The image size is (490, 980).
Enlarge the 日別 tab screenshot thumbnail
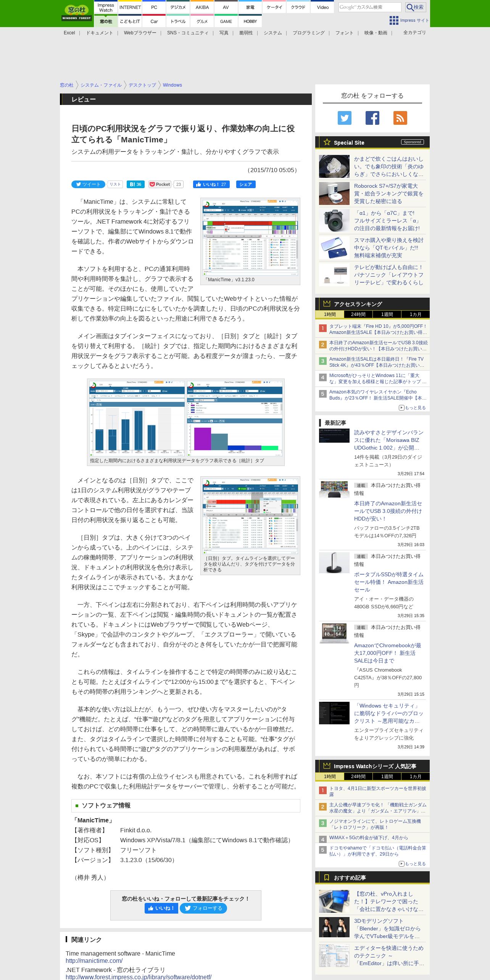250,516
